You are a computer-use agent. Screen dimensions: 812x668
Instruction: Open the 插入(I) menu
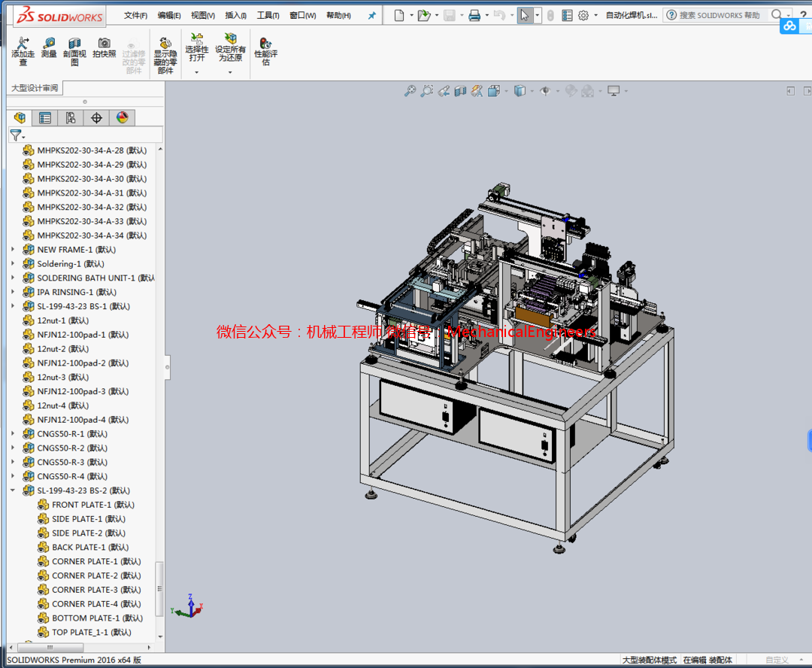coord(235,14)
